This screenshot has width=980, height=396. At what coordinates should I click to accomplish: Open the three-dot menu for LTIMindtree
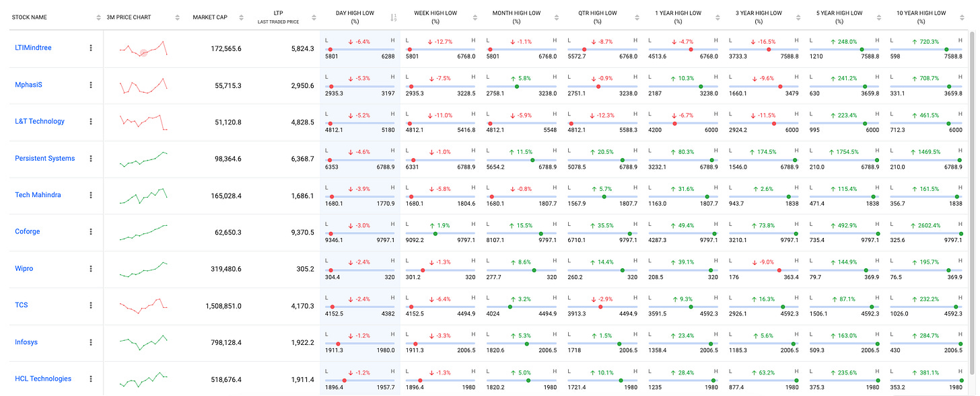pos(91,48)
